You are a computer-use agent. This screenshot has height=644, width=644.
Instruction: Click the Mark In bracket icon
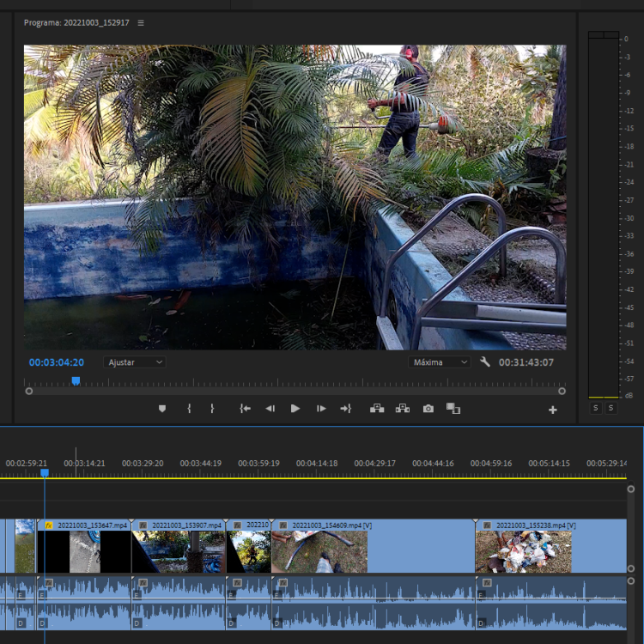tap(189, 409)
